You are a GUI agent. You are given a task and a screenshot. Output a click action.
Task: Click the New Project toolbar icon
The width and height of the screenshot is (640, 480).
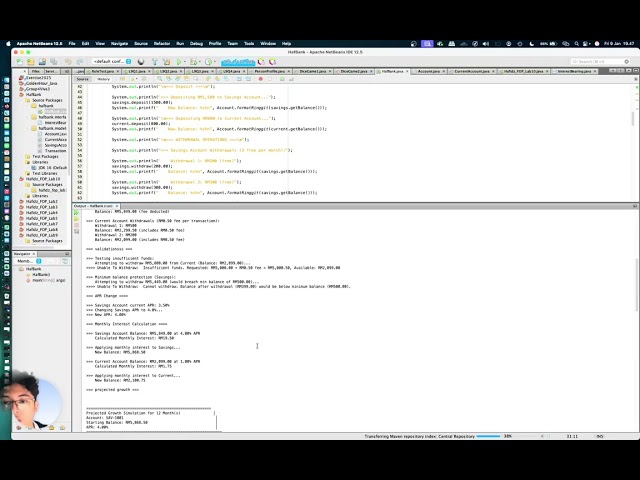[x=31, y=62]
